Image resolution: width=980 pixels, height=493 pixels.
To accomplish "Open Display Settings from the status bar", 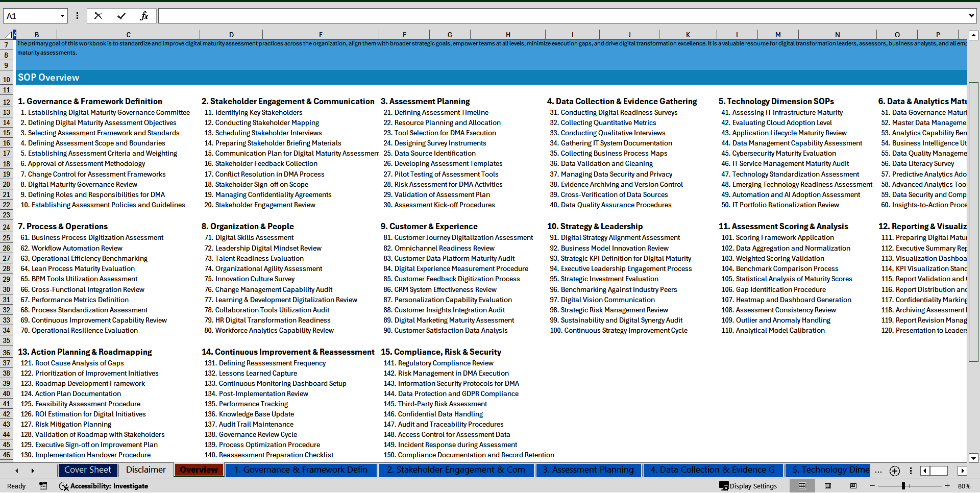I will coord(749,486).
